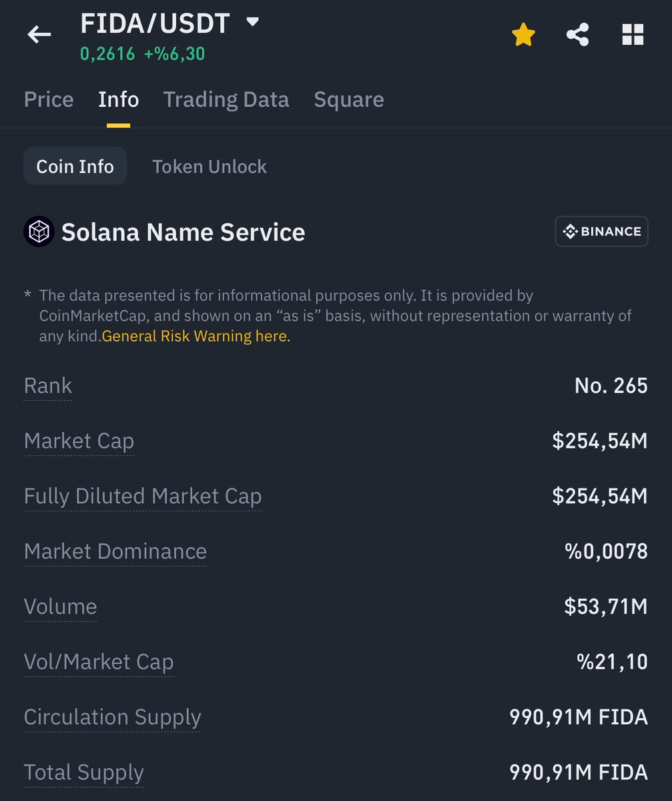Switch to Token Unlock section

point(209,166)
